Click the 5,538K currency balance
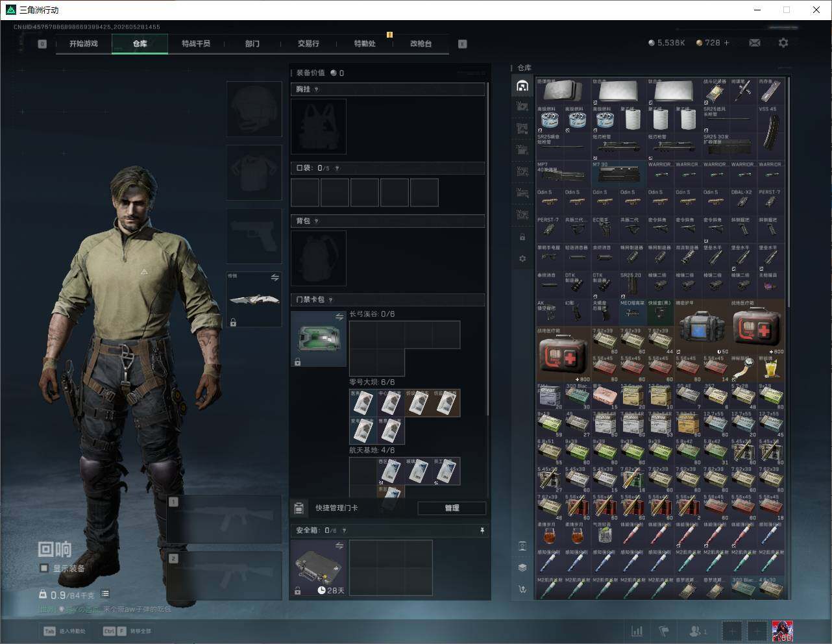This screenshot has height=644, width=832. point(667,43)
